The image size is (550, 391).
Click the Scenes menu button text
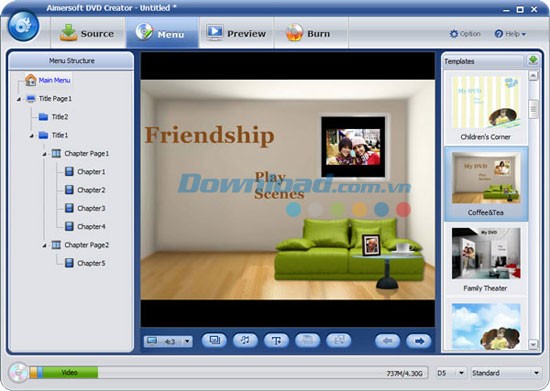[x=279, y=194]
